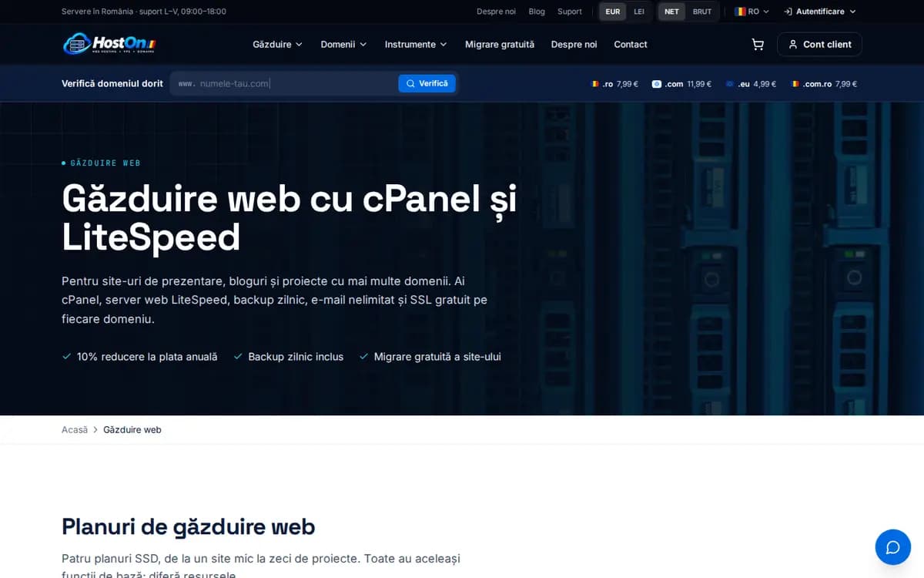The image size is (924, 578).
Task: Click 'Migrare gratuită a site-ului' text
Action: pos(437,357)
